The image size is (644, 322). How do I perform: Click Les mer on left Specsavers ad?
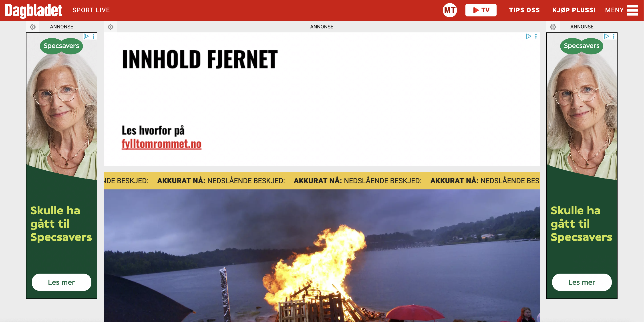[62, 282]
